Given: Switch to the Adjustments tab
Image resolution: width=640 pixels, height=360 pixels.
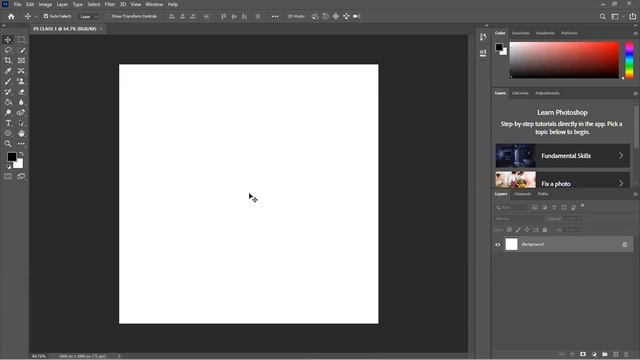Looking at the screenshot, I should tap(547, 93).
